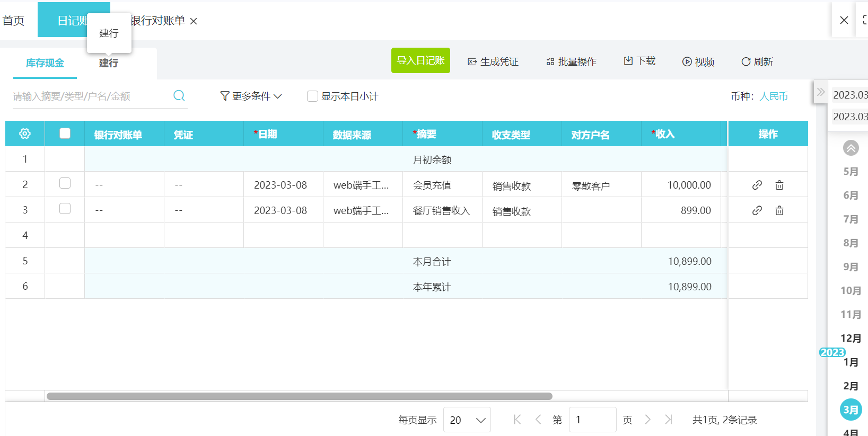Click the 月初余额 row
The width and height of the screenshot is (868, 436).
(x=406, y=159)
